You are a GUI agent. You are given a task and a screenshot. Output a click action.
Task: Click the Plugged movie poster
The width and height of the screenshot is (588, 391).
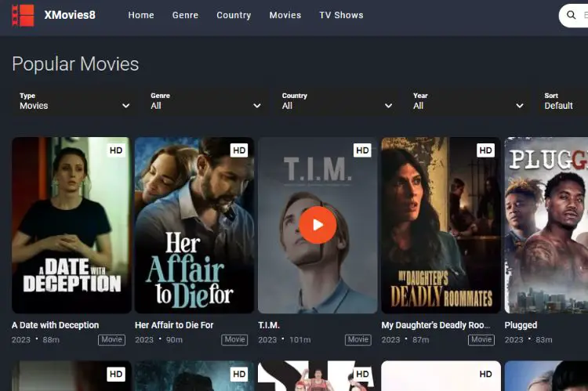click(x=546, y=225)
